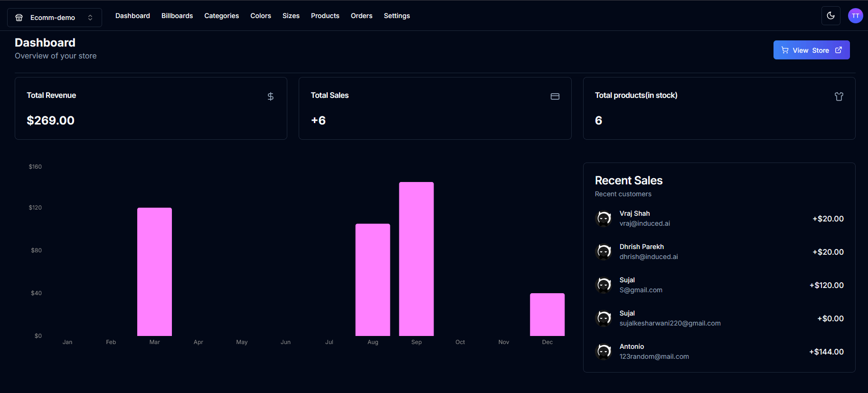Click the credit card icon in Total Sales
Image resolution: width=868 pixels, height=393 pixels.
pos(555,96)
